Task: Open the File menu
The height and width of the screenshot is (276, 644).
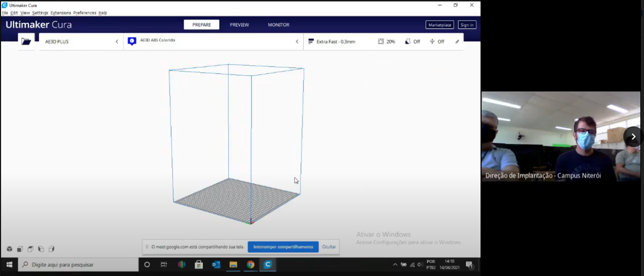Action: pos(5,12)
